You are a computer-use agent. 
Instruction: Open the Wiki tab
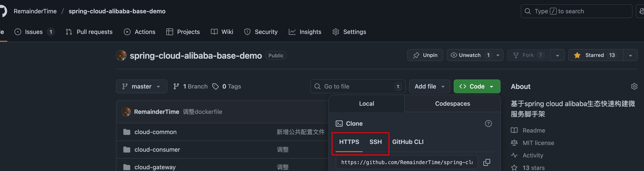click(x=222, y=32)
